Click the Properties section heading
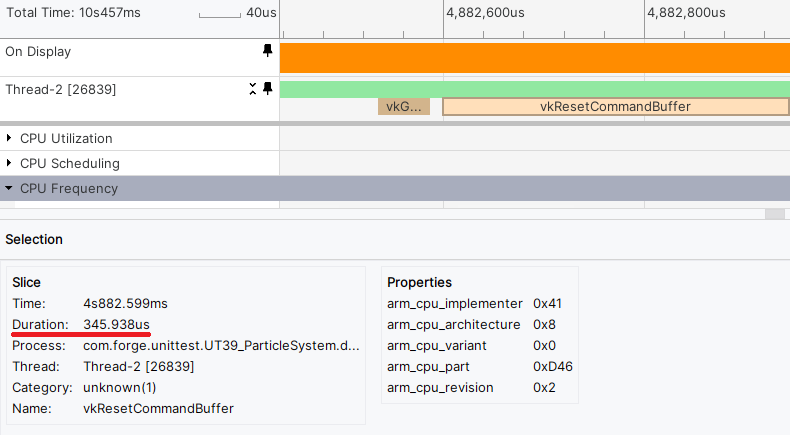This screenshot has height=435, width=790. coord(419,282)
